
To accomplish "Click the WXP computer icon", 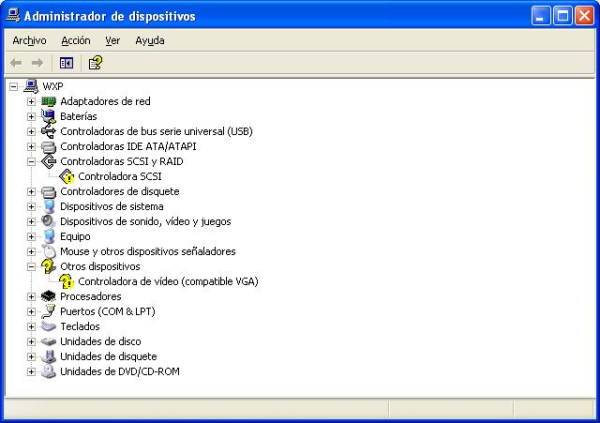I will coord(31,86).
